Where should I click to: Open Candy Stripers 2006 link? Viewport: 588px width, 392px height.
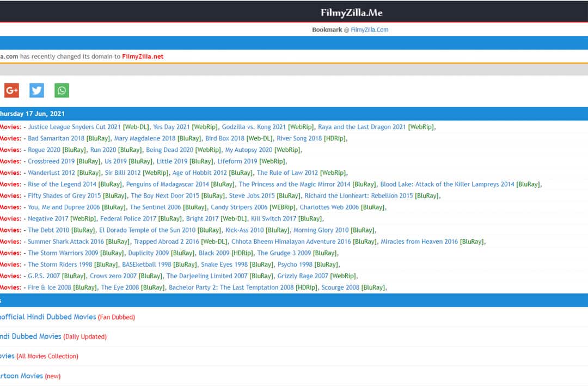tap(239, 207)
